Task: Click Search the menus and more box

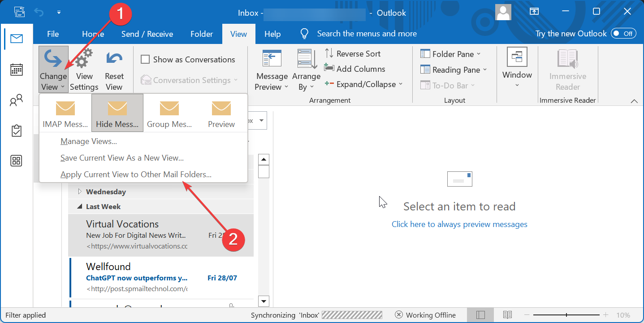Action: click(367, 34)
